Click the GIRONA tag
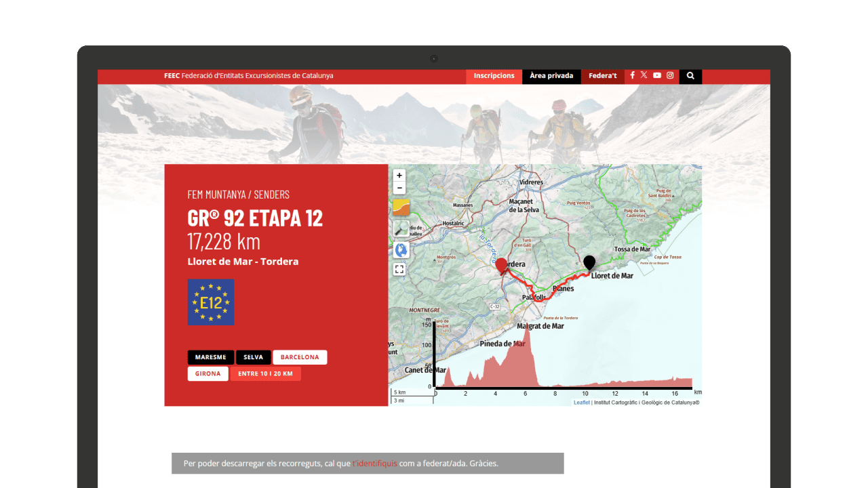The height and width of the screenshot is (488, 868). (x=208, y=373)
